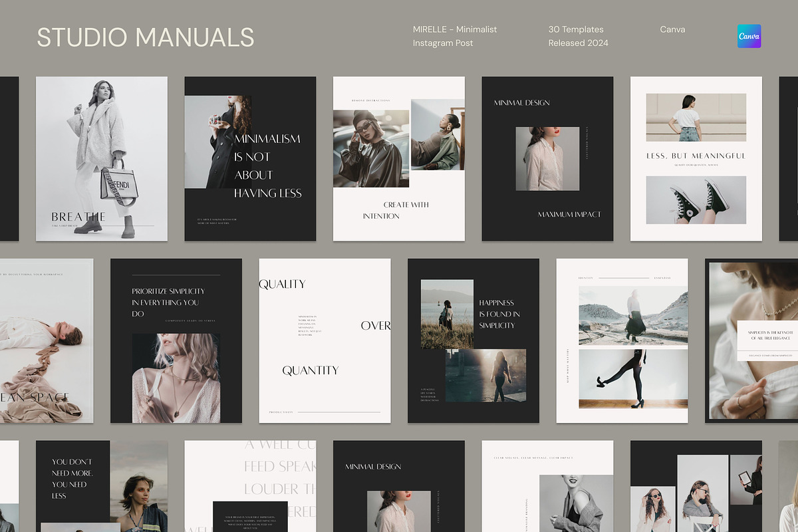798x532 pixels.
Task: Select the 'A well cu... feed speak louder' template
Action: tap(250, 486)
